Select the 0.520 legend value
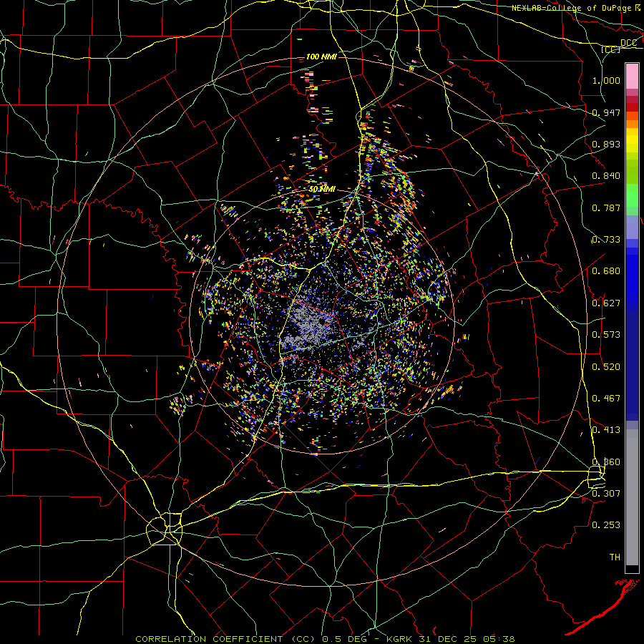 [x=606, y=366]
